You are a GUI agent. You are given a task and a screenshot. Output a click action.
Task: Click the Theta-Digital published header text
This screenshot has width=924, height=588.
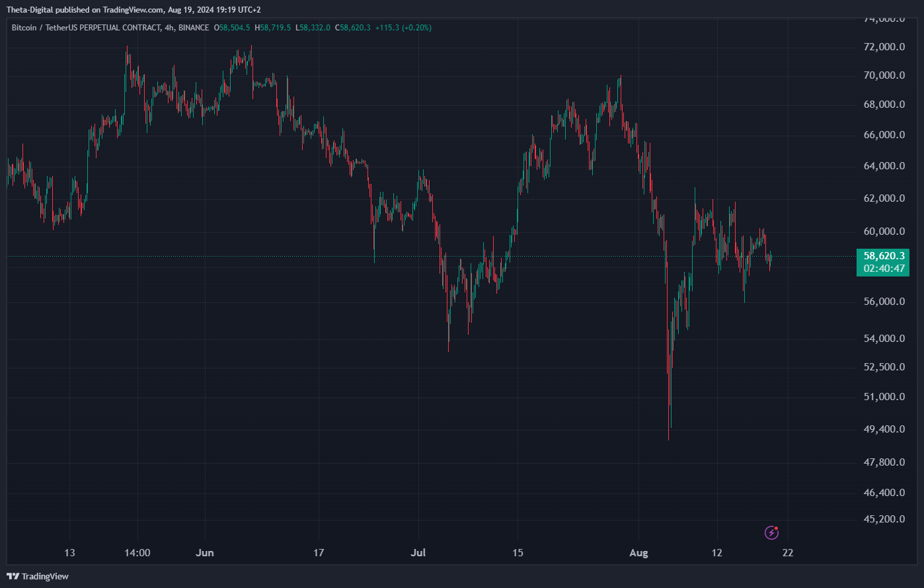[135, 9]
